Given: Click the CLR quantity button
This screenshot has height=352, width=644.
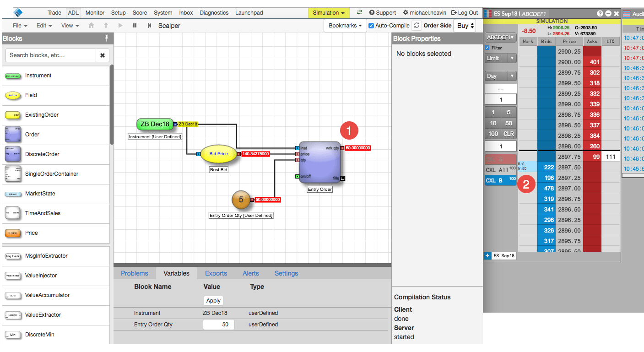Looking at the screenshot, I should [509, 134].
